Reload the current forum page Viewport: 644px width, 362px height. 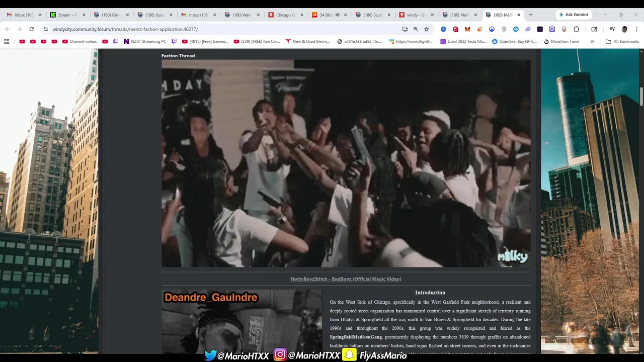click(x=31, y=29)
